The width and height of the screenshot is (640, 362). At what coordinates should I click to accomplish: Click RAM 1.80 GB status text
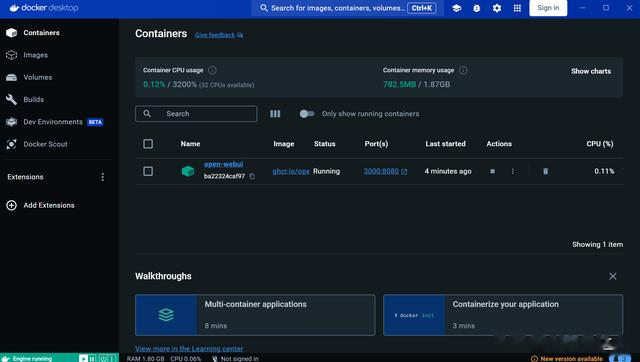146,359
